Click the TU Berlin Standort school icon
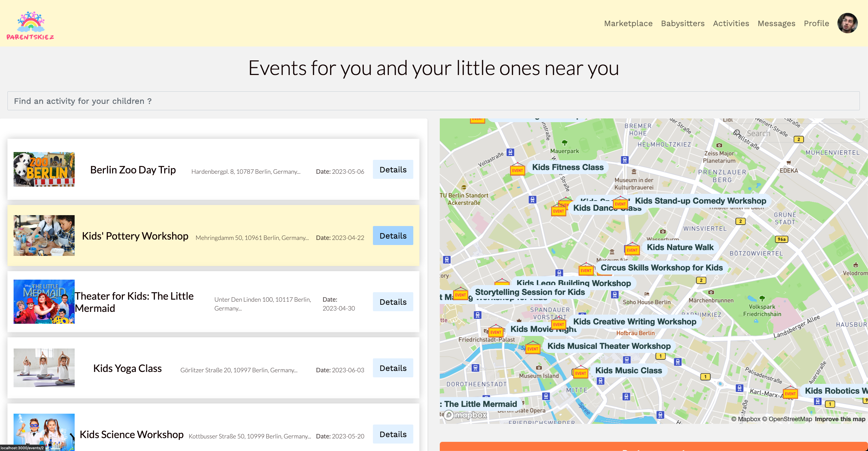868x451 pixels. tap(464, 187)
